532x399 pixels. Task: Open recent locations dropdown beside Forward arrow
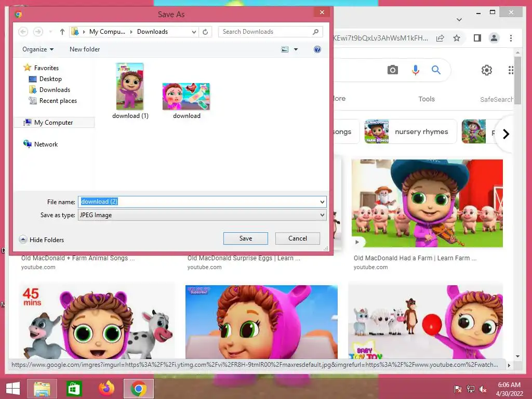tap(50, 32)
